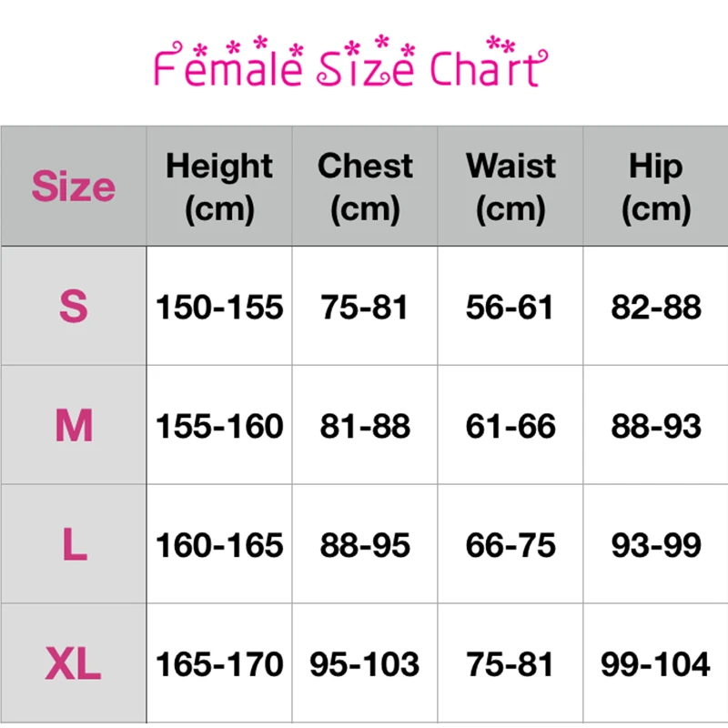Viewport: 728px width, 728px height.
Task: Click the 56-61 waist cell
Action: click(511, 306)
